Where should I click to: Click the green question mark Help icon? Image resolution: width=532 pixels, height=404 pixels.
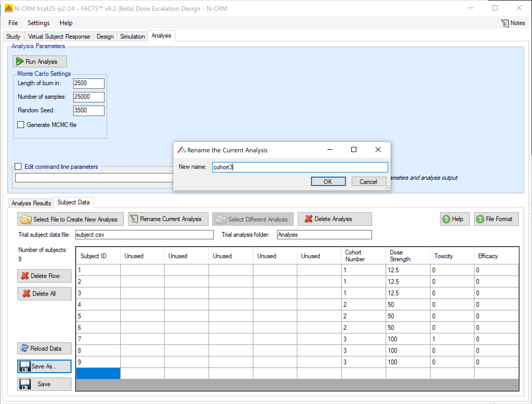point(446,219)
